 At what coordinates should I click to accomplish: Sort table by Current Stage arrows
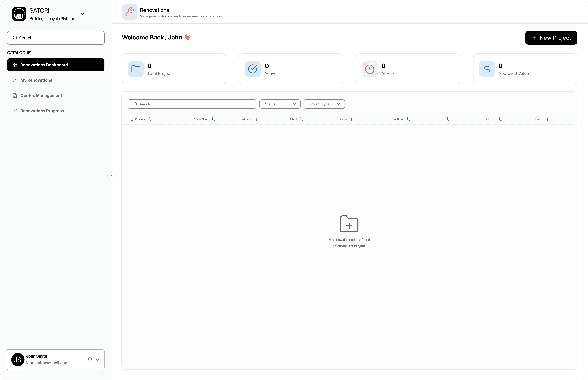[x=408, y=119]
